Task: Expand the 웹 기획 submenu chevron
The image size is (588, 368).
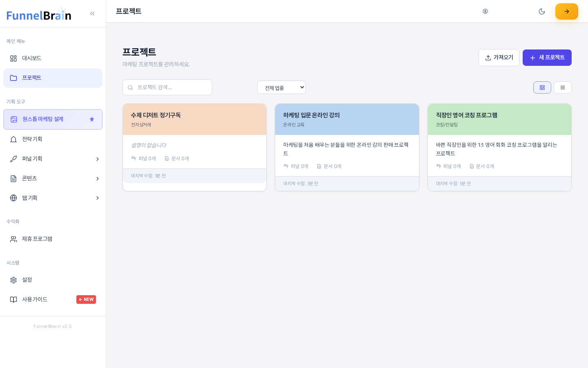Action: [x=98, y=198]
